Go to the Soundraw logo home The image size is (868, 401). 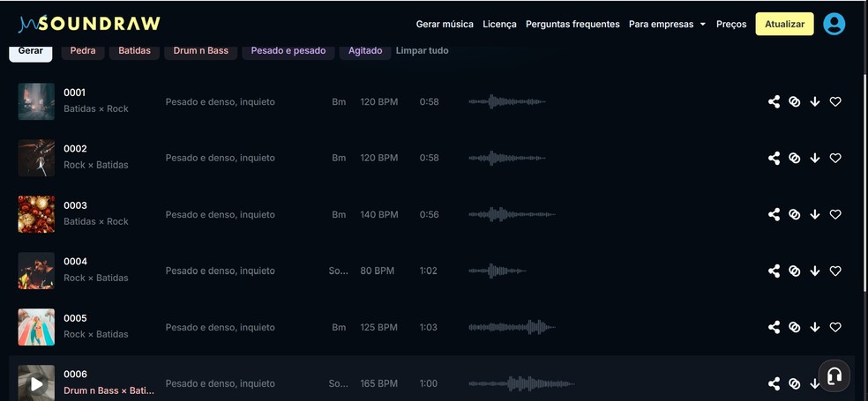[89, 24]
